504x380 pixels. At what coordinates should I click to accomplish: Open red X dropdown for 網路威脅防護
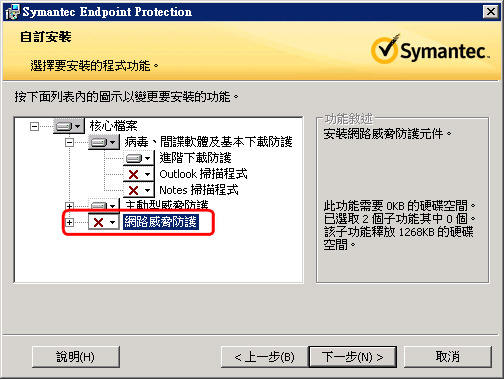pyautogui.click(x=104, y=222)
